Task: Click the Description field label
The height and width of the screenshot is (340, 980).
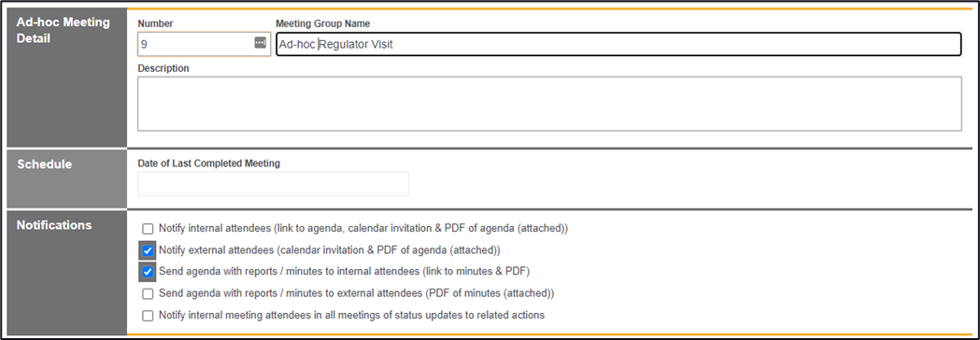Action: (x=163, y=68)
